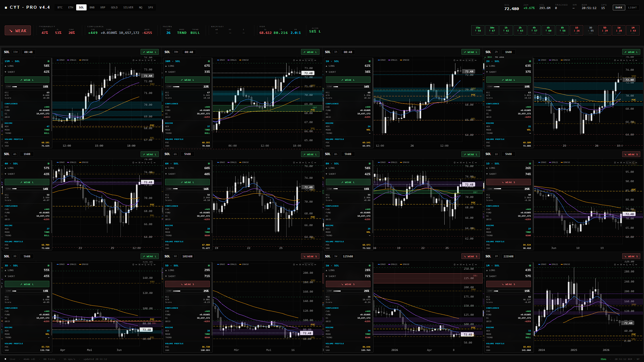Select the 30m timeframe signal chip

tap(492, 30)
